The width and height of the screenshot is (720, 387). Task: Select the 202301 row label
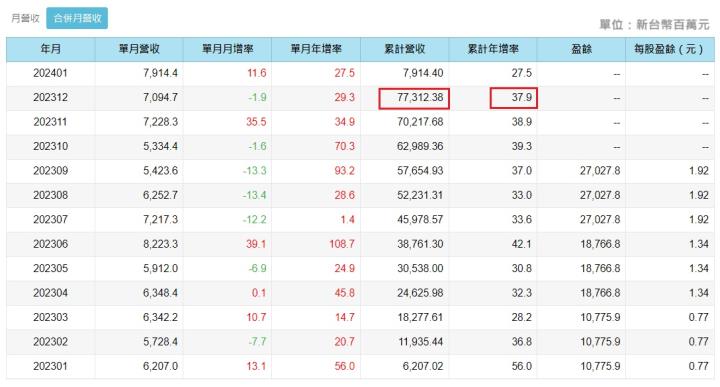[x=51, y=366]
